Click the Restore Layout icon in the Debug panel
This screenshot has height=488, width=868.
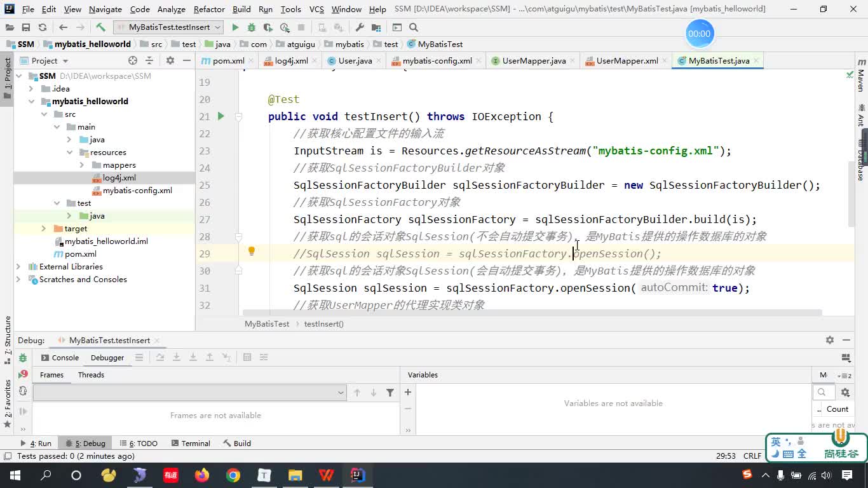point(846,358)
